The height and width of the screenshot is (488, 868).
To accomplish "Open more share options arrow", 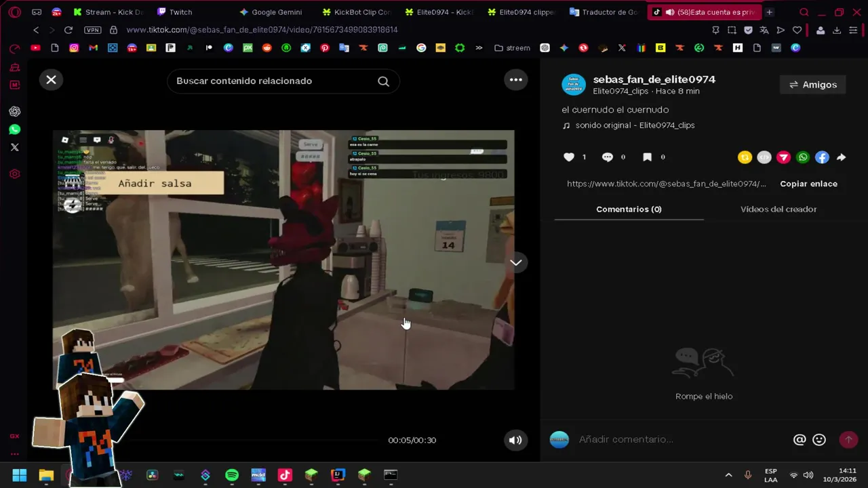I will pyautogui.click(x=841, y=157).
